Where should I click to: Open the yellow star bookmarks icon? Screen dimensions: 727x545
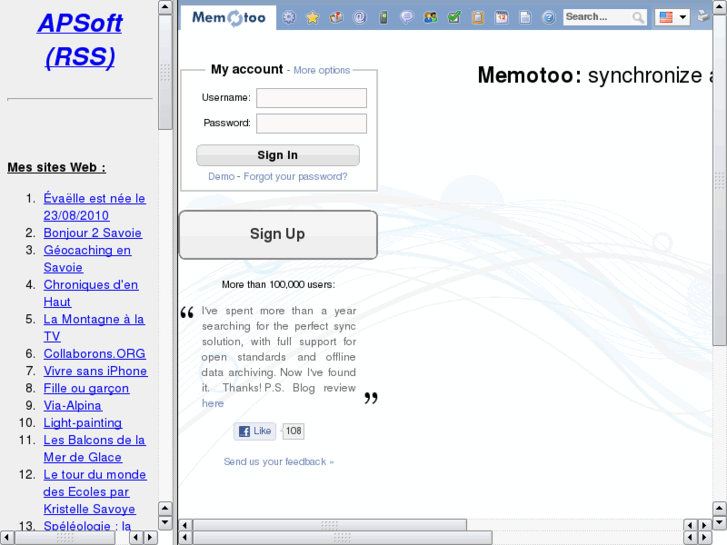(312, 18)
